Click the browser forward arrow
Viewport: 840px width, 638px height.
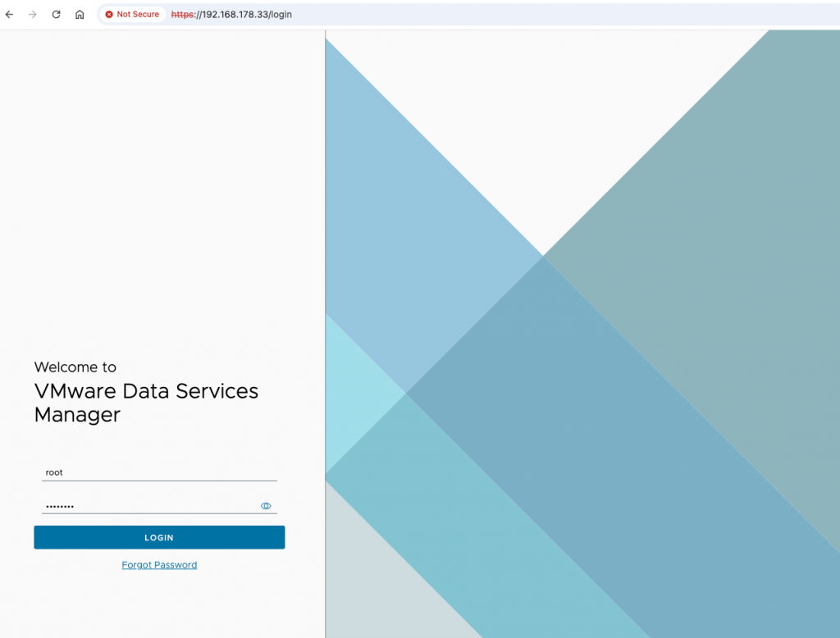tap(33, 15)
